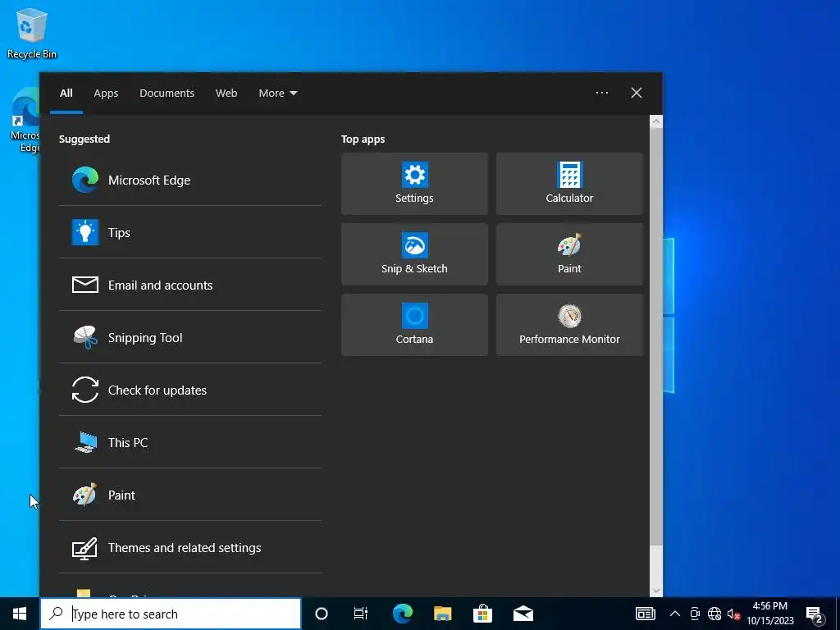Image resolution: width=840 pixels, height=630 pixels.
Task: Open Microsoft Store from the taskbar
Action: 482,614
